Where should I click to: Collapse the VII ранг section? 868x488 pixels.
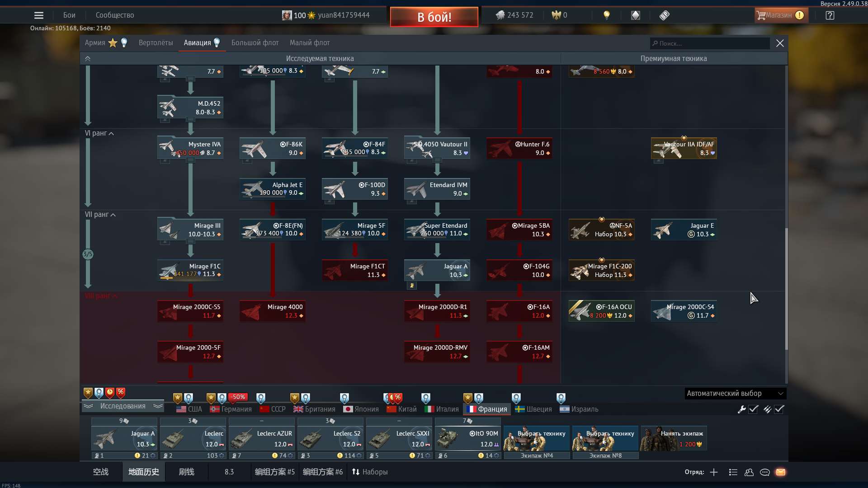(x=113, y=215)
